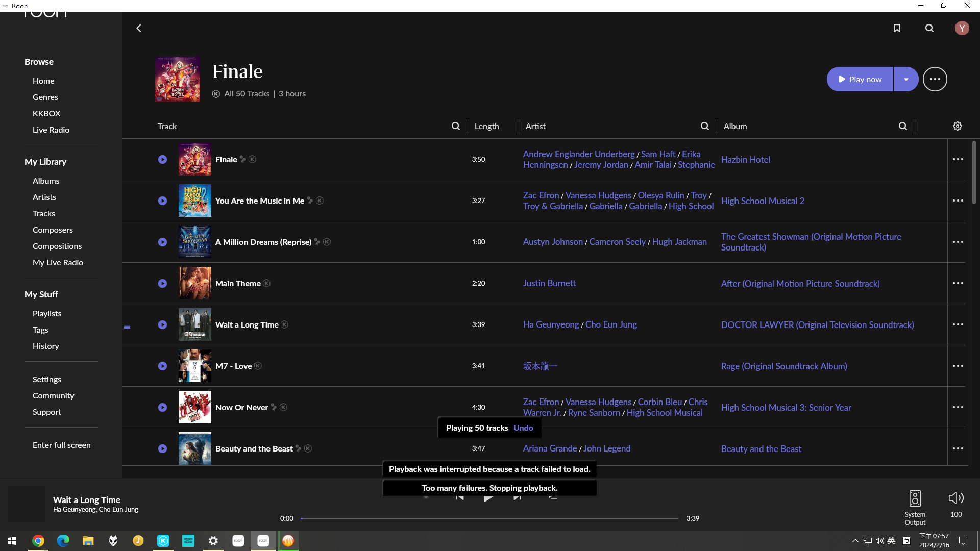This screenshot has width=980, height=551.
Task: Go back with the left arrow icon
Action: click(x=138, y=28)
